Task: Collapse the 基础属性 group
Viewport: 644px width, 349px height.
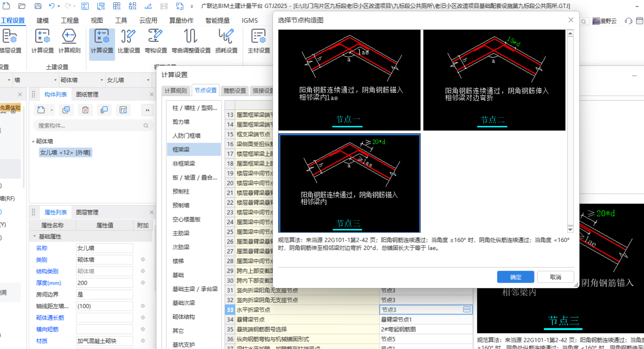Action: point(35,236)
